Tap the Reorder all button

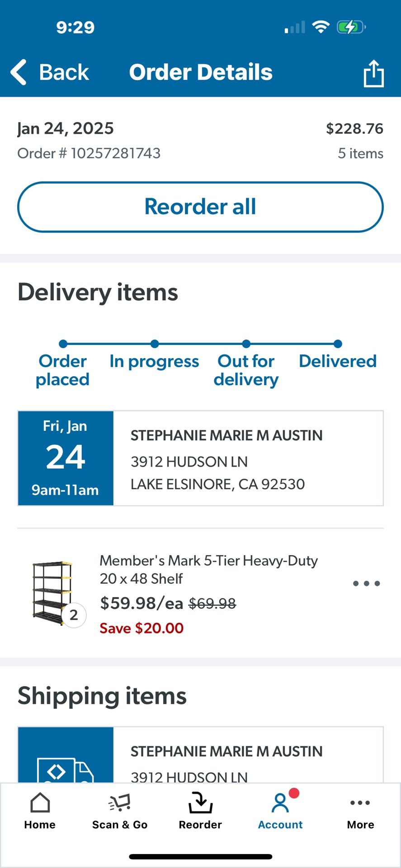pos(200,207)
